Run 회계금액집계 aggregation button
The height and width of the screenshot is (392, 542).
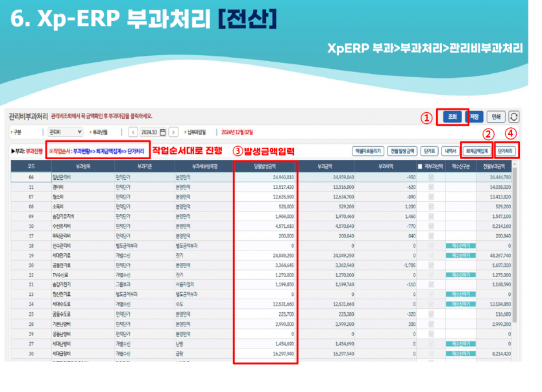(476, 151)
